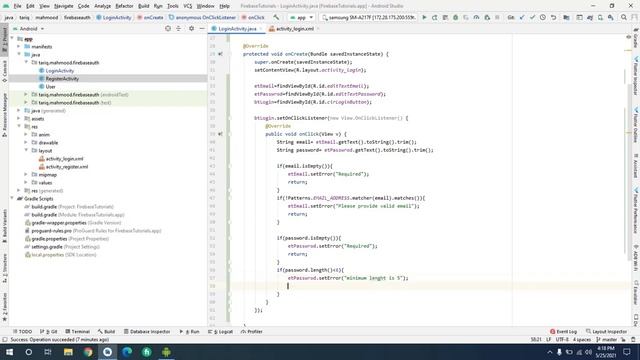Click the Make Project hammer icon
Viewport: 640px width, 360px height.
[276, 18]
